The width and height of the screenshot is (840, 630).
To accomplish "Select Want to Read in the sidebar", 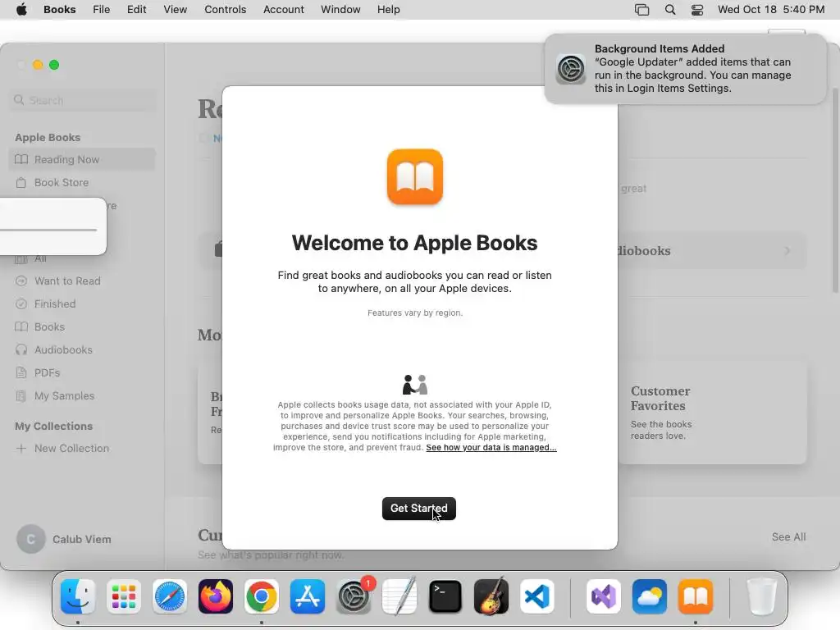I will (67, 281).
